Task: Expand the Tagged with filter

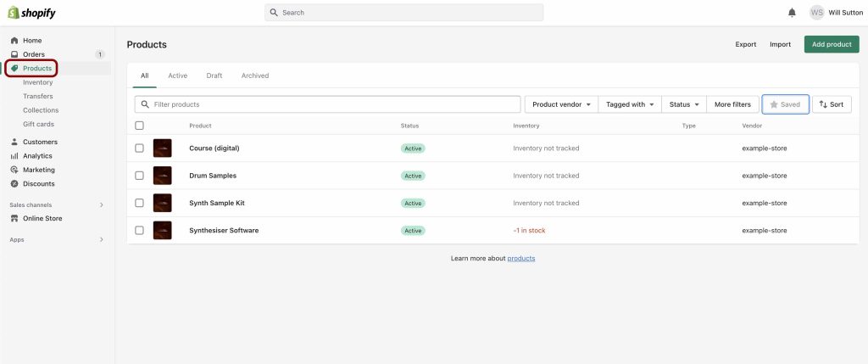Action: click(630, 104)
